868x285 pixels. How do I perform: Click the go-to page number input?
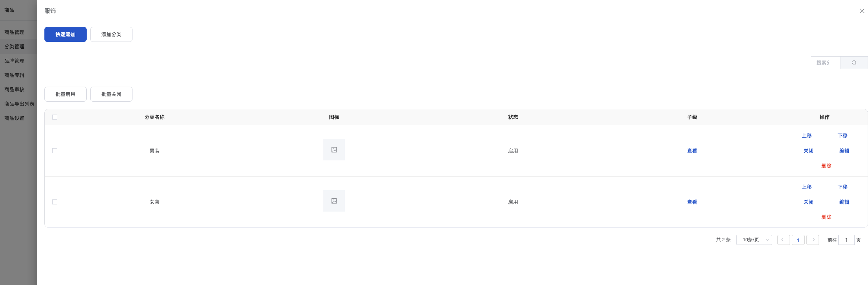click(x=846, y=240)
